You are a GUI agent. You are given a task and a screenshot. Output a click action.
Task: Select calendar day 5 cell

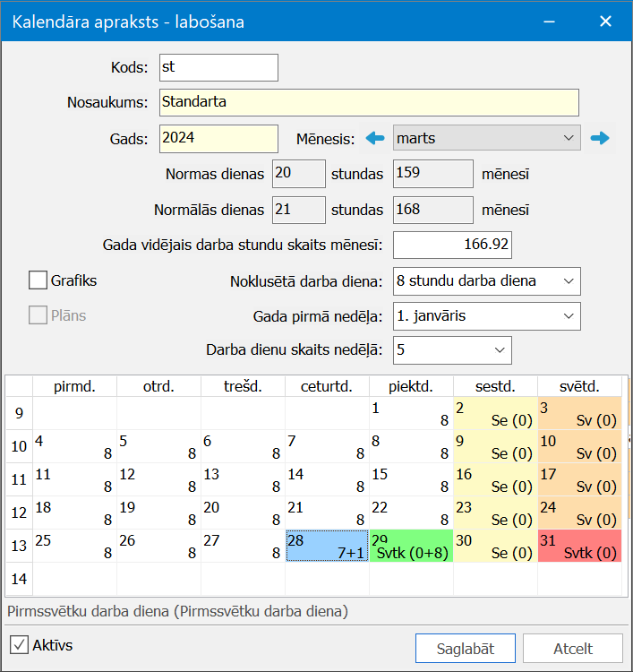(158, 446)
